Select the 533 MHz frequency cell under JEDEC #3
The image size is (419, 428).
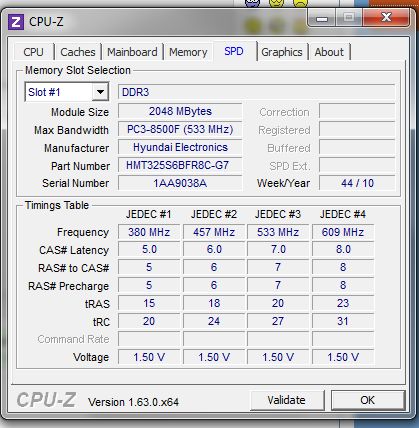pyautogui.click(x=278, y=232)
